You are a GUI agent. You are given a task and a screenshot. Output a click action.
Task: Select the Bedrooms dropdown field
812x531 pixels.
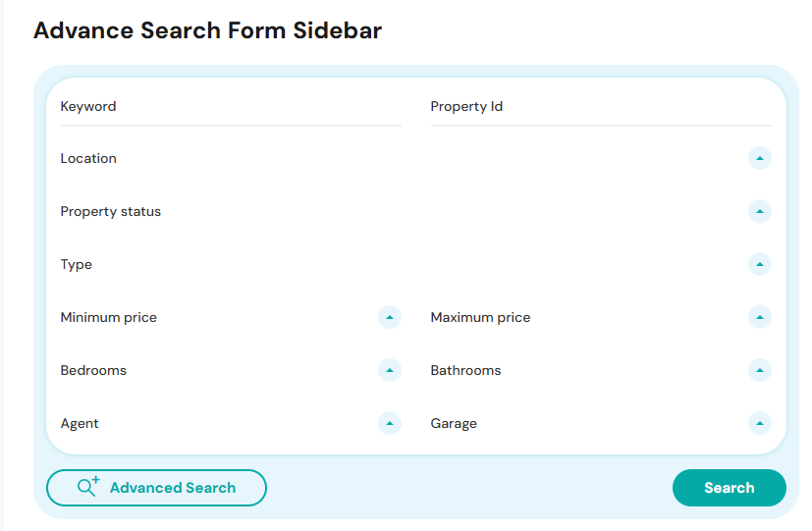[231, 371]
